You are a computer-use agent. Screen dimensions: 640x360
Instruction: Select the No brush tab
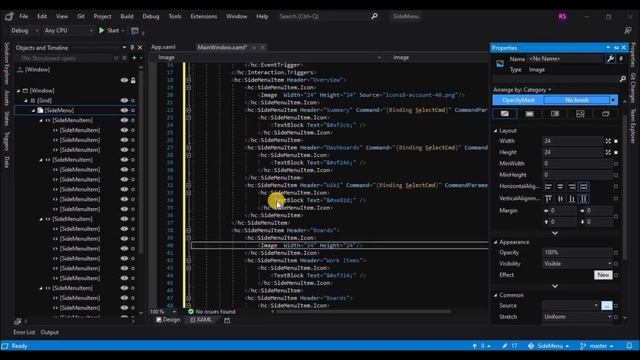[504, 114]
